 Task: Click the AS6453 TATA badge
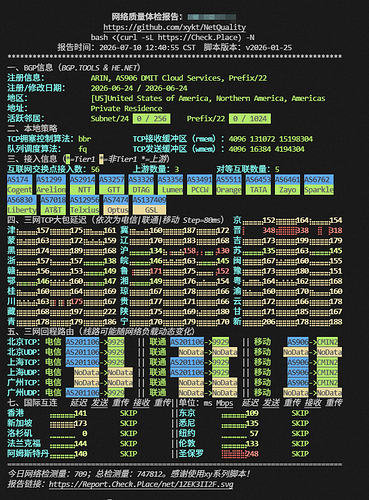[x=258, y=184]
